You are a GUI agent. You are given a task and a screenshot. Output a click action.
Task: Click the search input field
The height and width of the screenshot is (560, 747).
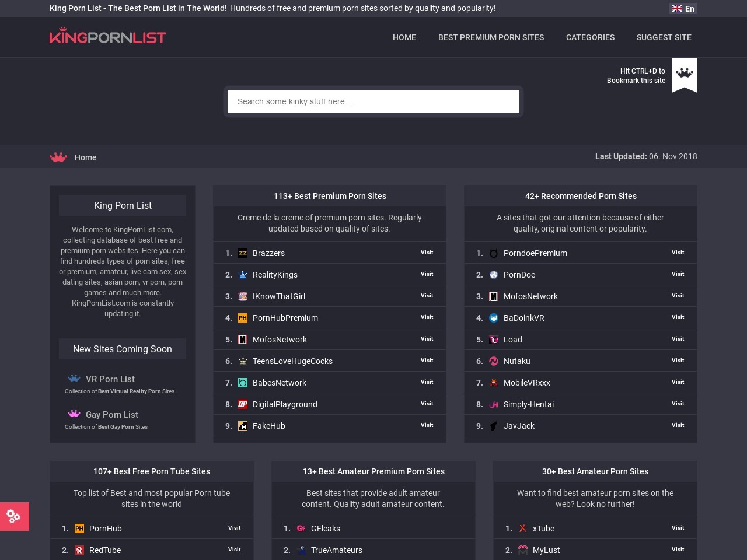coord(373,101)
